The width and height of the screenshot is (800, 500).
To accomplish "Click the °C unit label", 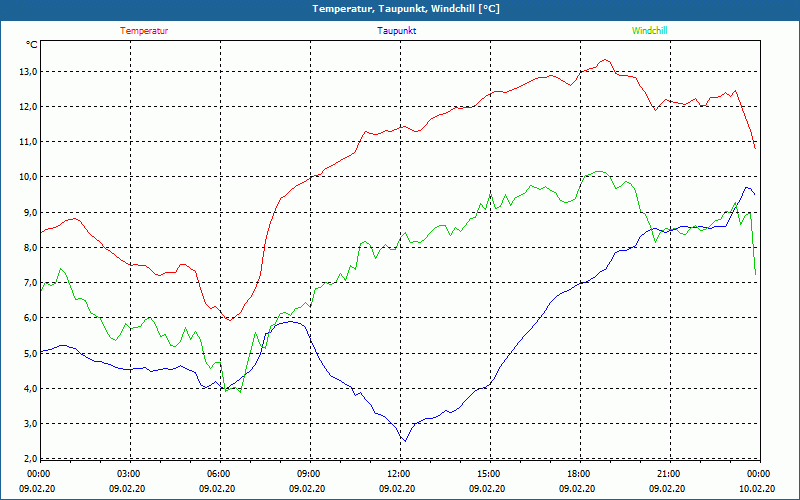I will click(31, 45).
